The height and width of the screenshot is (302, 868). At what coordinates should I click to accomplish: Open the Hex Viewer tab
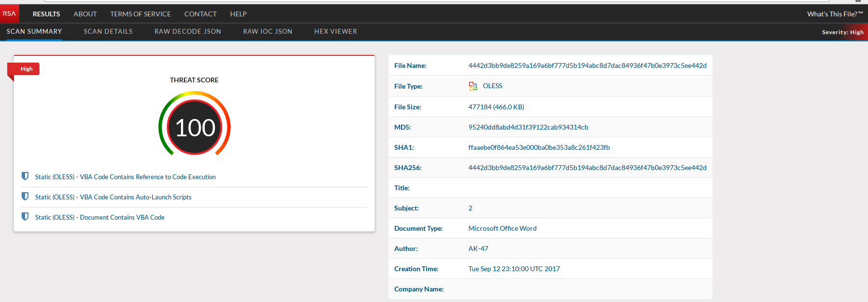tap(336, 31)
